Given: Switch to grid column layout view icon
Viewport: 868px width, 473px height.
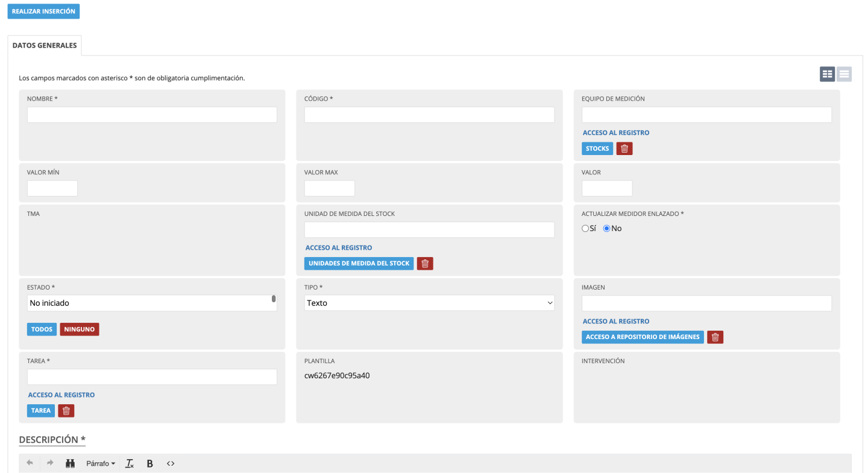Looking at the screenshot, I should pos(827,74).
